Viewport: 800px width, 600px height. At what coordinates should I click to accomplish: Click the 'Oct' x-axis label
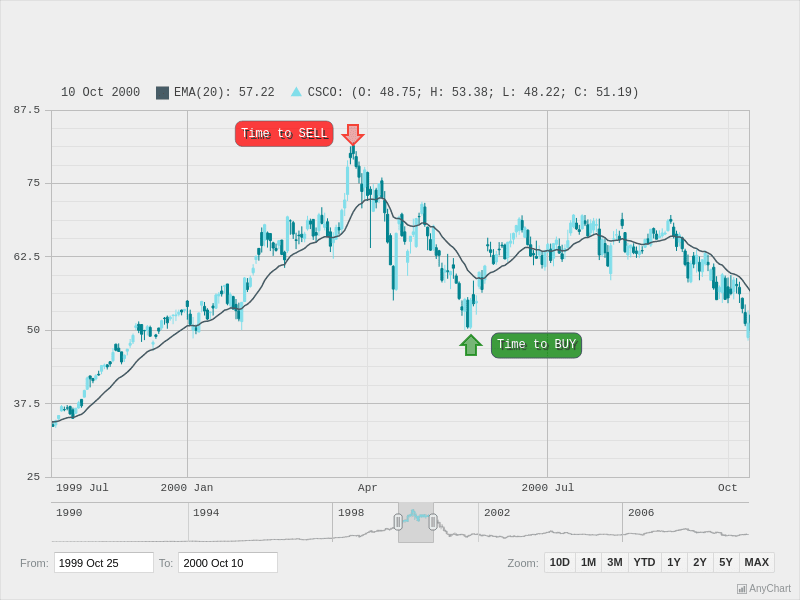click(x=728, y=488)
